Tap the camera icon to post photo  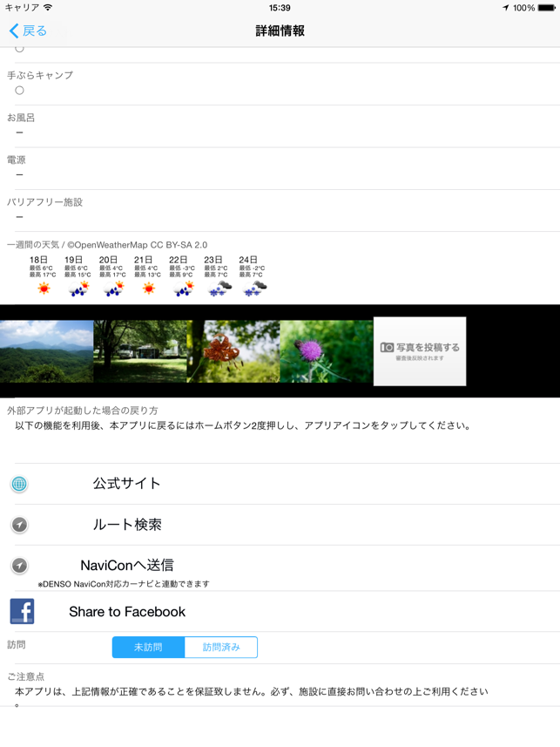click(388, 347)
